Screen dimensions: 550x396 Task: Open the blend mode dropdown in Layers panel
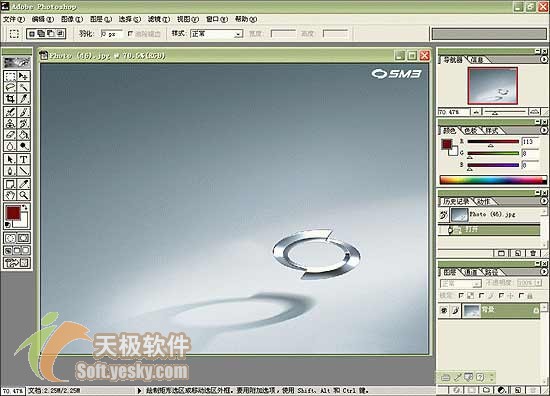point(461,283)
